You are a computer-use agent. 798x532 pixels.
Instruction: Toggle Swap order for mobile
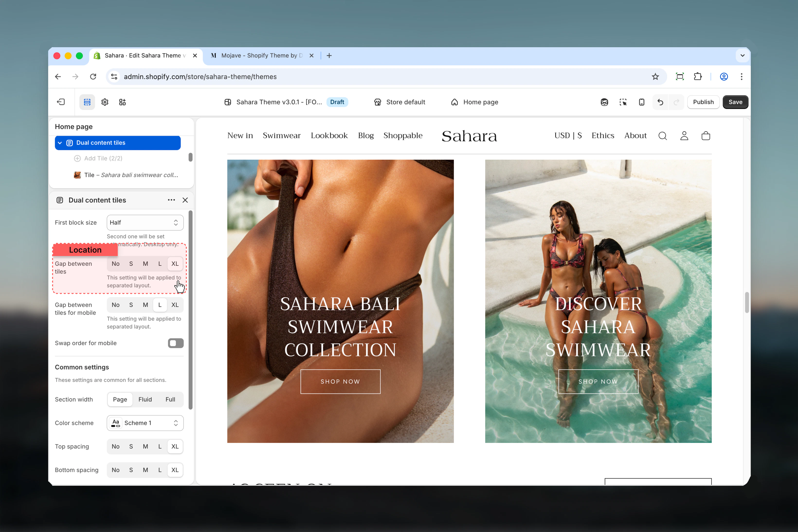[x=176, y=343]
